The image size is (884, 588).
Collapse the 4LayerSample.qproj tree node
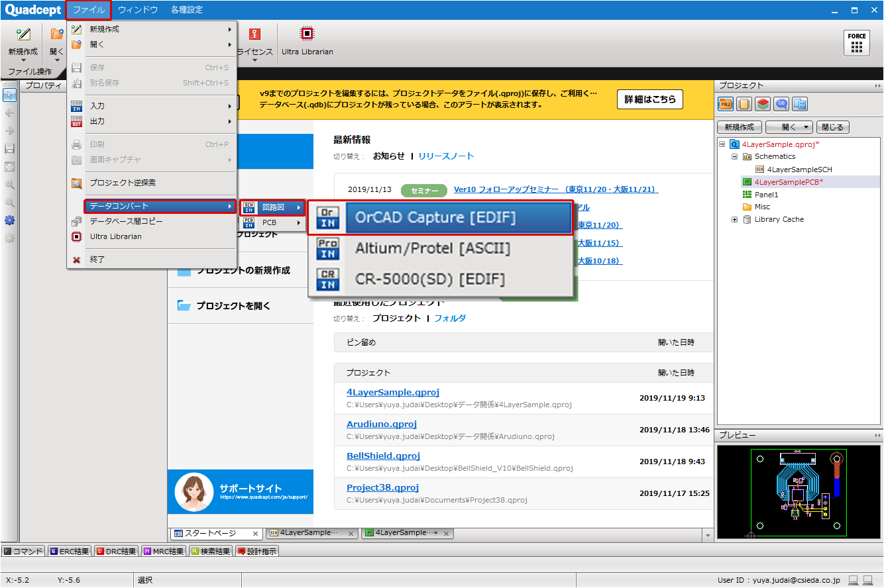click(x=722, y=144)
